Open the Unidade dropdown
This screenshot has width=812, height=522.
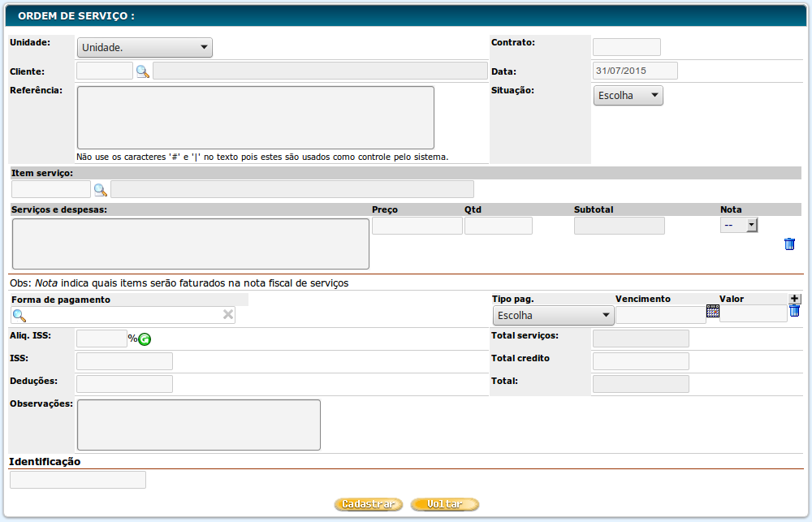click(x=145, y=48)
